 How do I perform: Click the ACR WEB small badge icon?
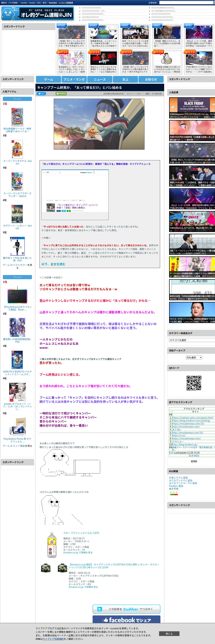click(194, 461)
